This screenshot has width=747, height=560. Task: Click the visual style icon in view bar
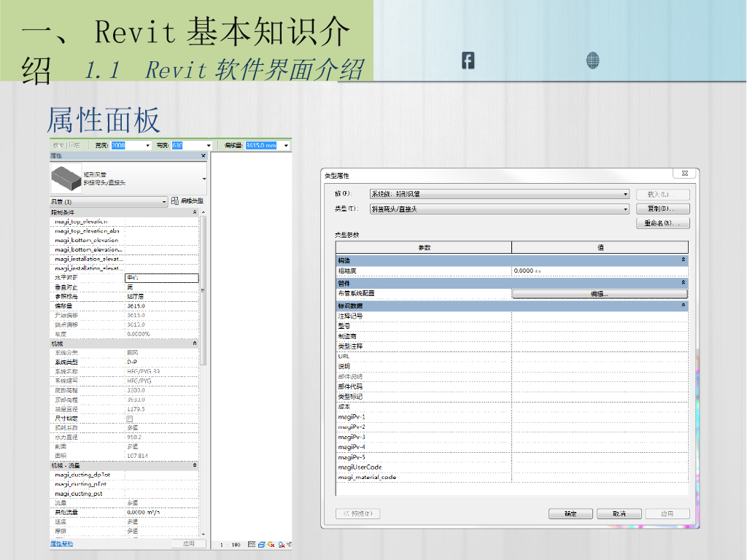pyautogui.click(x=261, y=544)
